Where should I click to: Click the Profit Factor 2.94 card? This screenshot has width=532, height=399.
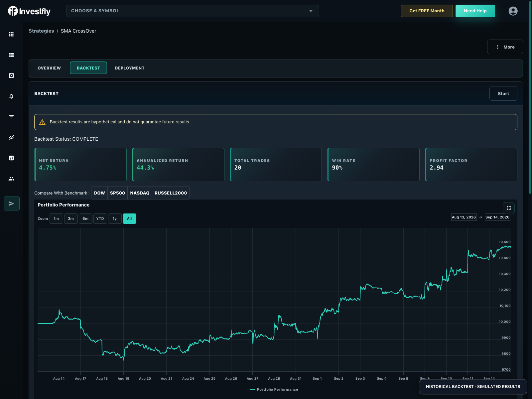471,165
